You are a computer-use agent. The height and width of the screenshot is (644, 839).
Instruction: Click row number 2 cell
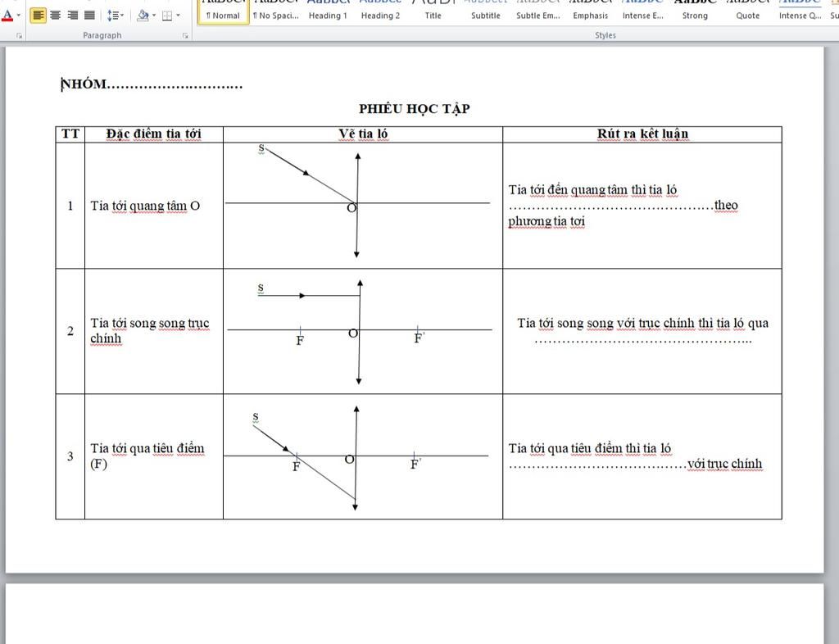pyautogui.click(x=70, y=331)
